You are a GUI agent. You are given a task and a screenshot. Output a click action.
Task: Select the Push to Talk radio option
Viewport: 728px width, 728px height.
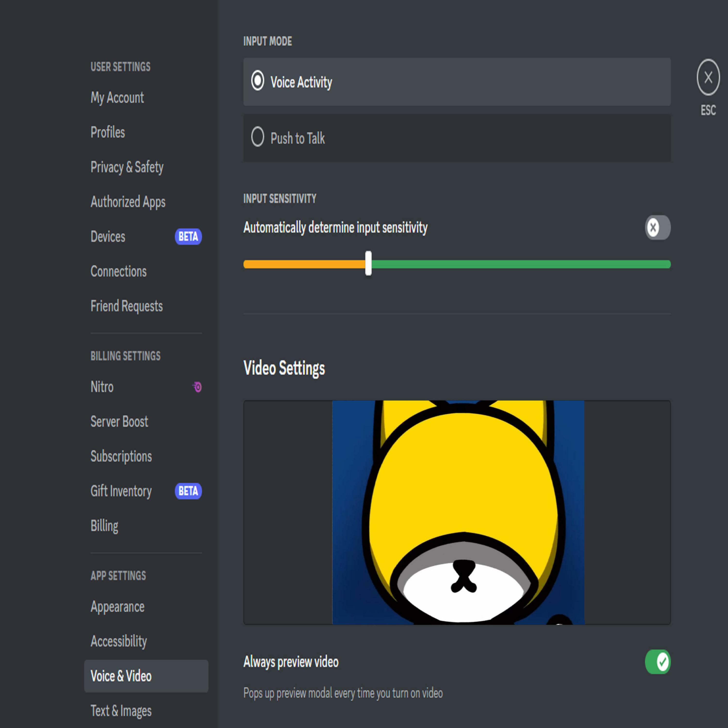258,137
